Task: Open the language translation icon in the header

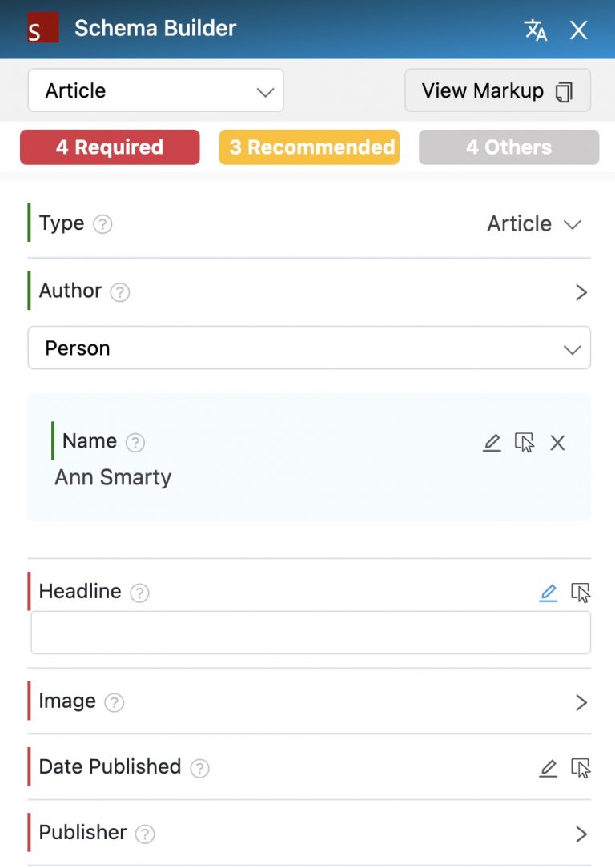Action: [535, 30]
